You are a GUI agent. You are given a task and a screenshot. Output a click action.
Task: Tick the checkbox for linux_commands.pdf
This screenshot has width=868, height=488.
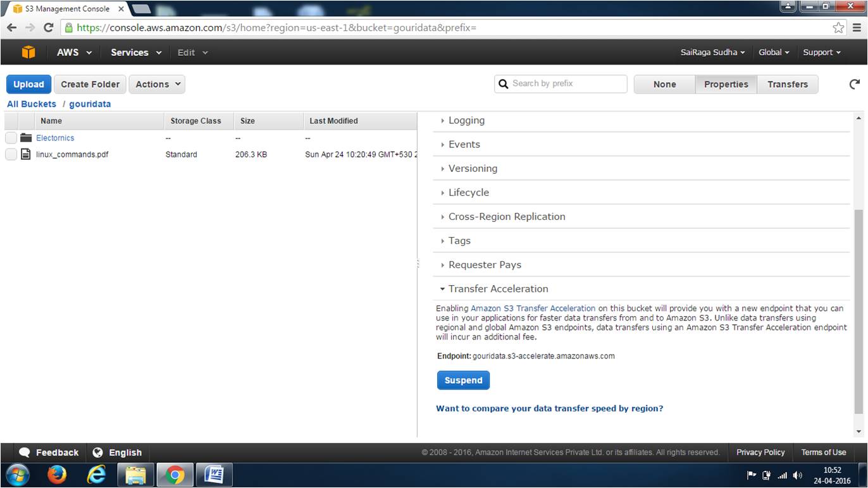[11, 154]
